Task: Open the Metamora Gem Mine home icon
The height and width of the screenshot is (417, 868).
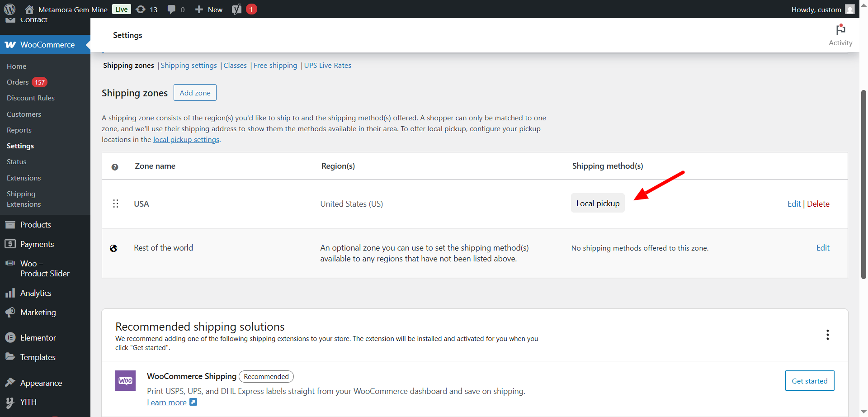Action: [x=29, y=9]
